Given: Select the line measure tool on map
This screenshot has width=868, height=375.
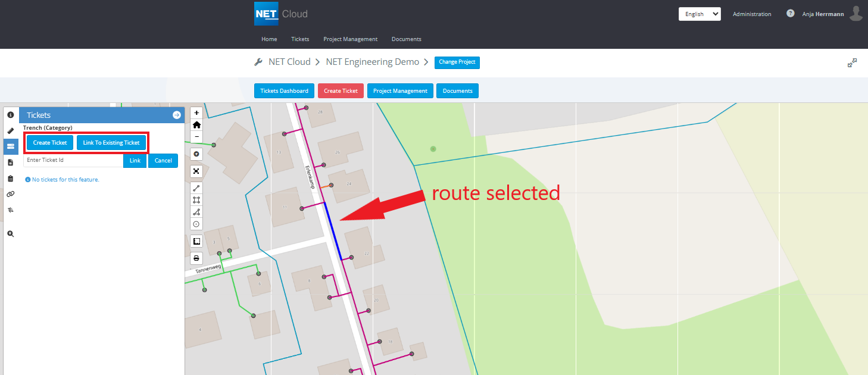Looking at the screenshot, I should point(196,187).
